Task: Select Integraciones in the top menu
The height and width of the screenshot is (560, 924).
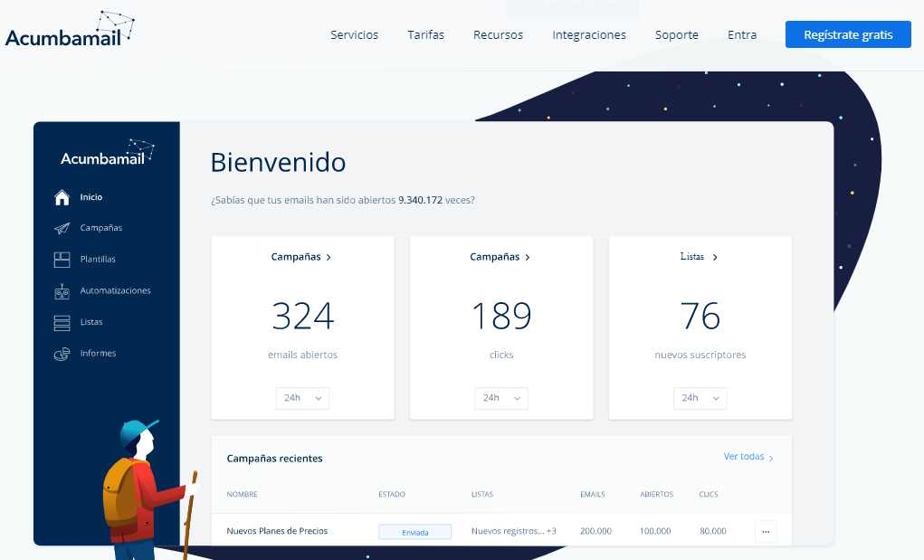Action: (589, 35)
